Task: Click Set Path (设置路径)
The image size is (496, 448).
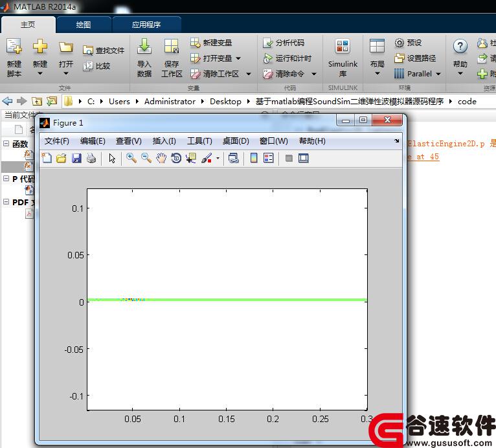Action: [415, 58]
